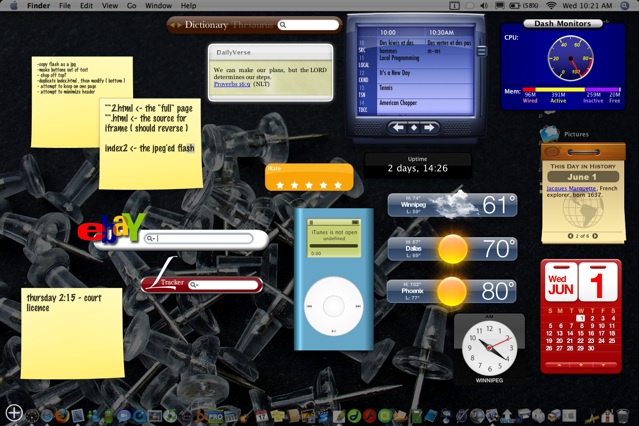Click the Phoenix weather widget
The width and height of the screenshot is (639, 426).
452,291
